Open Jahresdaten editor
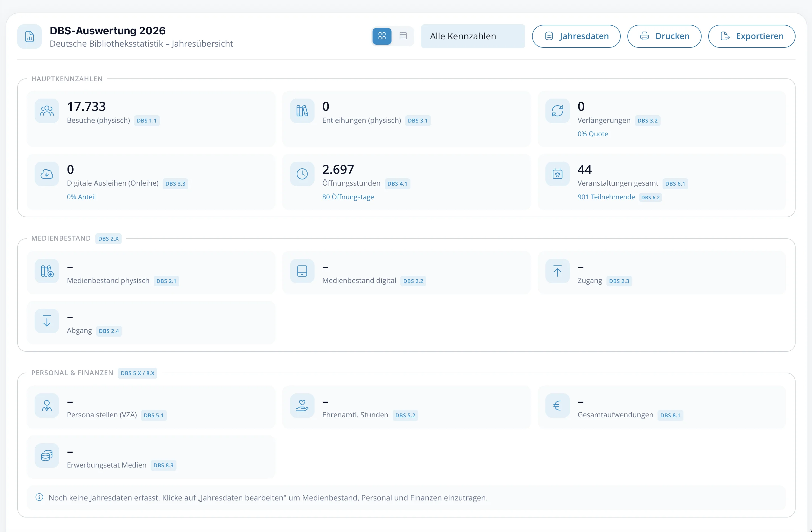Viewport: 812px width, 532px height. [x=576, y=36]
